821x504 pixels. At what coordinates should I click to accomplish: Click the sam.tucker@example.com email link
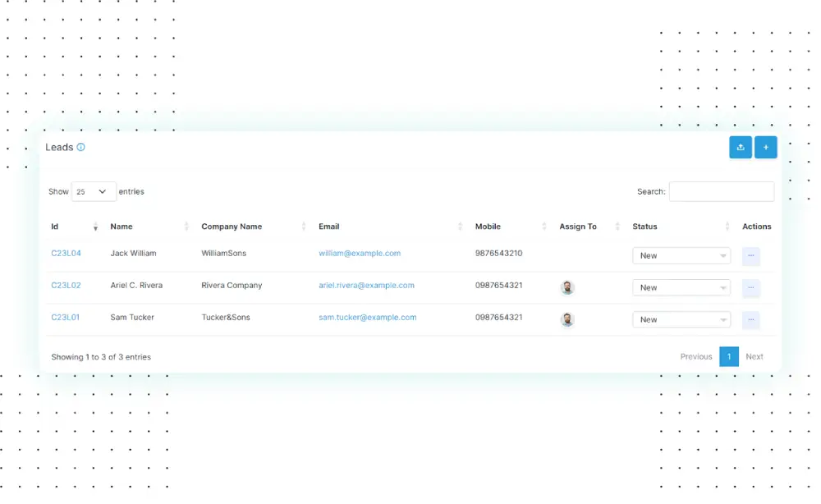(367, 317)
